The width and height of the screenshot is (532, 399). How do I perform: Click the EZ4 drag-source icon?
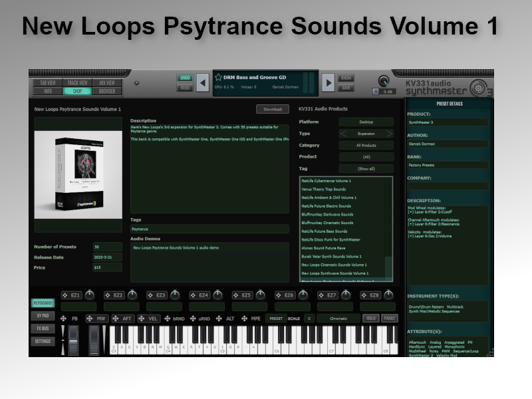194,295
